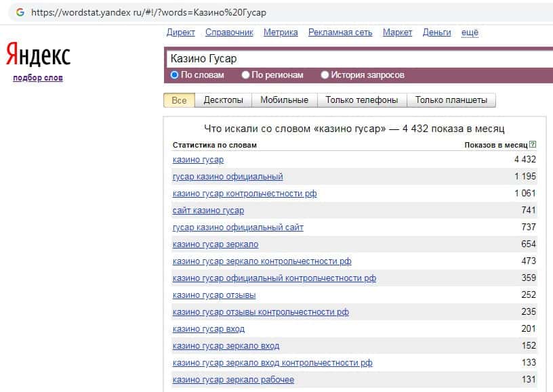Click the 235 count value
Image resolution: width=553 pixels, height=392 pixels.
click(x=529, y=311)
